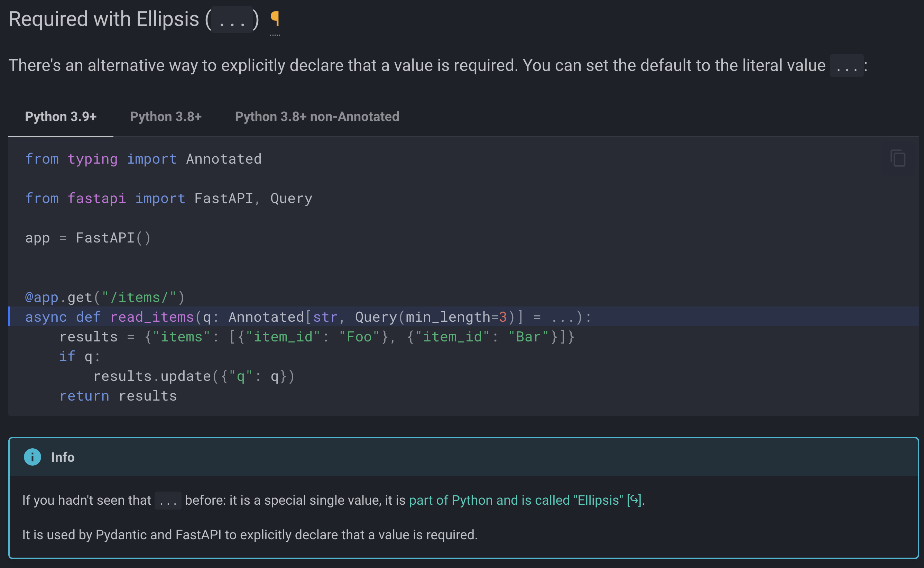Screen dimensions: 924x568
Task: Click the blue Info circle icon
Action: pyautogui.click(x=32, y=457)
